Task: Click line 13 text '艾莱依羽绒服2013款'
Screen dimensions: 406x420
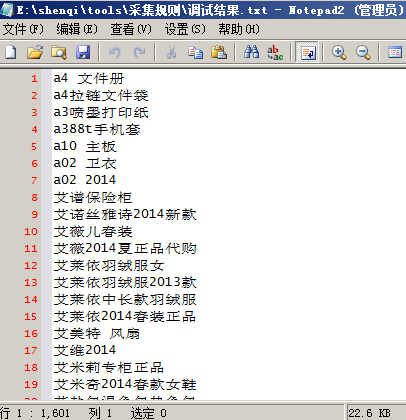Action: coord(125,283)
